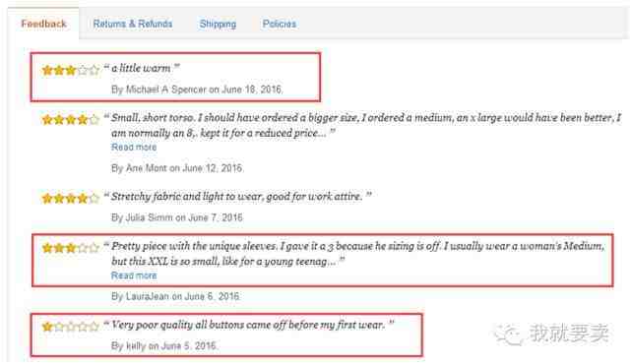Click one-star rating on kelly's review
The image size is (630, 364).
71,327
